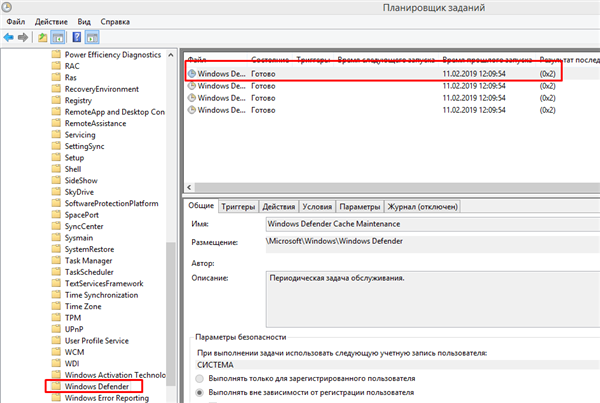Click folder icon next to TPM
This screenshot has width=600, height=403.
pyautogui.click(x=56, y=317)
